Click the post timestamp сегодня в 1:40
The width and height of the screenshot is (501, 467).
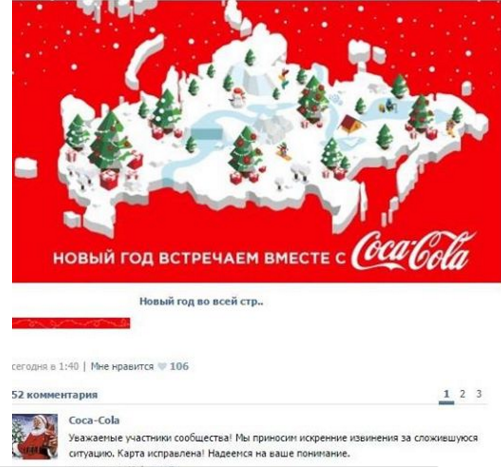[x=45, y=367]
